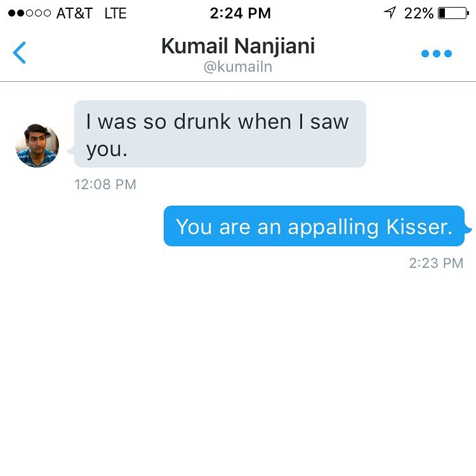Click the pointed tail of blue bubble

tap(468, 228)
